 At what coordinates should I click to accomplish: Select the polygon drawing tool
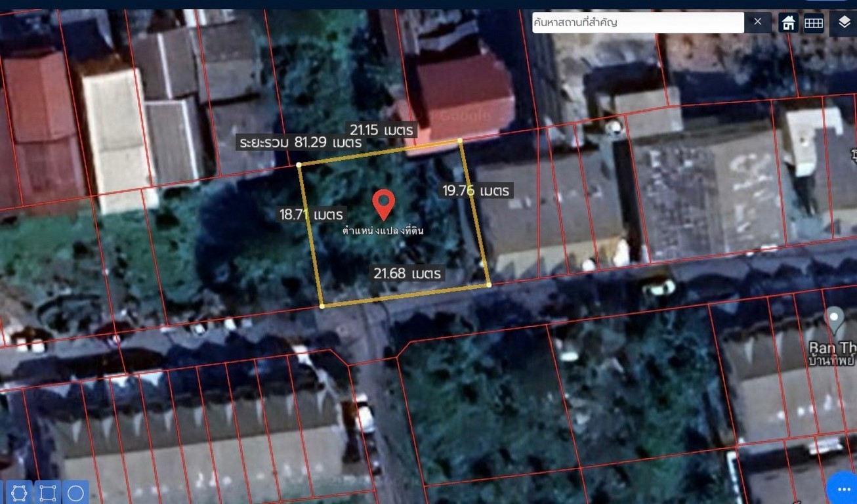point(18,493)
